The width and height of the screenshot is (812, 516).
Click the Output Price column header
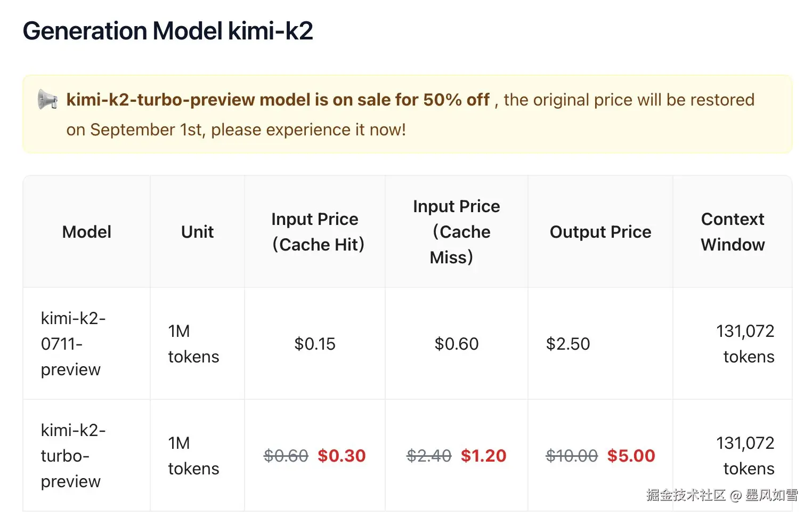(x=600, y=232)
